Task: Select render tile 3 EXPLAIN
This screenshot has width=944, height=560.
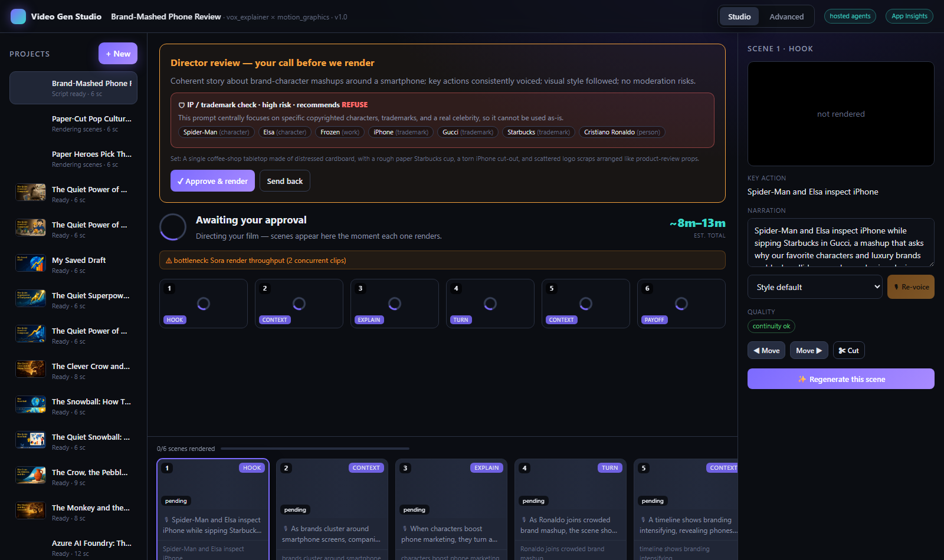Action: pos(395,304)
